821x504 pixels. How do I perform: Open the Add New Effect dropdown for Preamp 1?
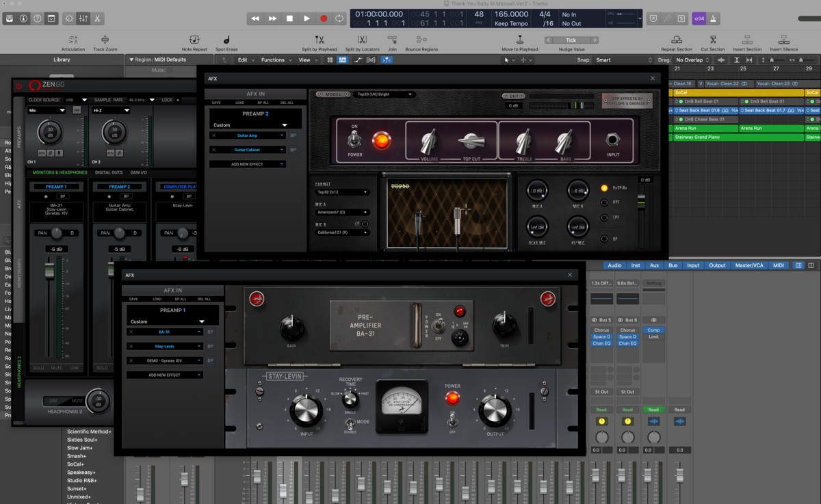click(x=164, y=375)
